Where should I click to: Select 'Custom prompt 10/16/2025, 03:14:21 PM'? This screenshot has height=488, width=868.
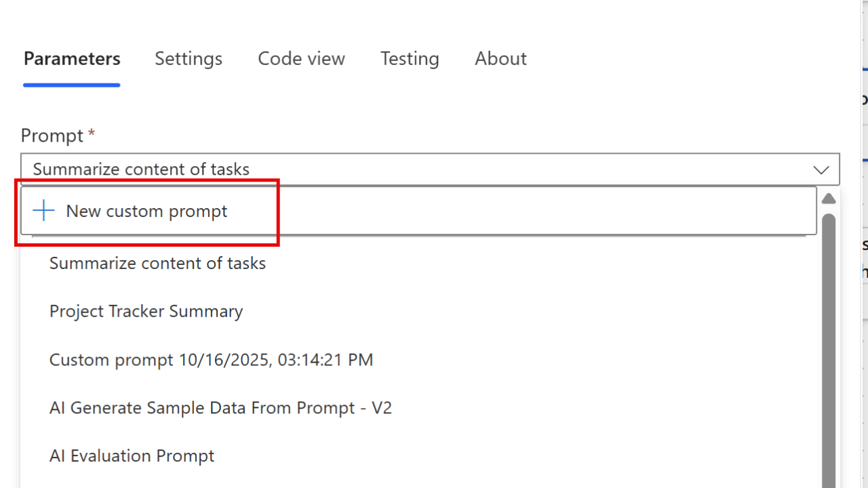(x=211, y=360)
